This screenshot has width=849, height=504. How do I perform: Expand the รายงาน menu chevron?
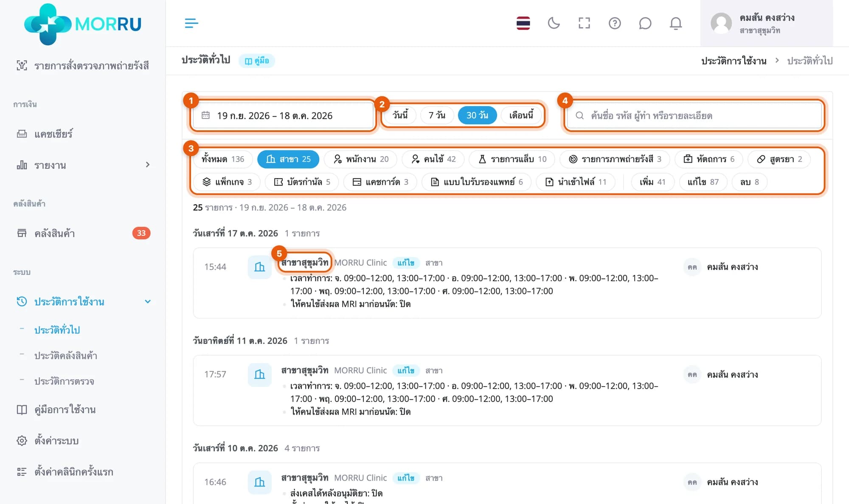tap(147, 165)
